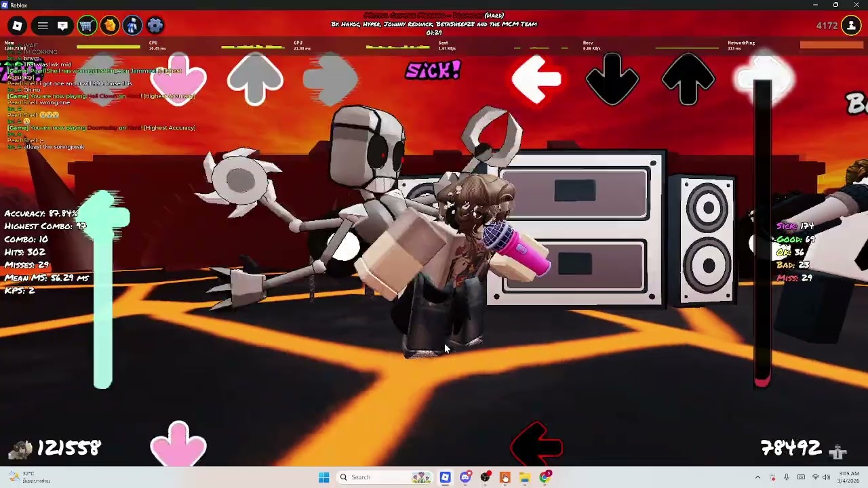The width and height of the screenshot is (868, 488).
Task: Click the gray right arrow receptor on left
Action: (x=330, y=80)
